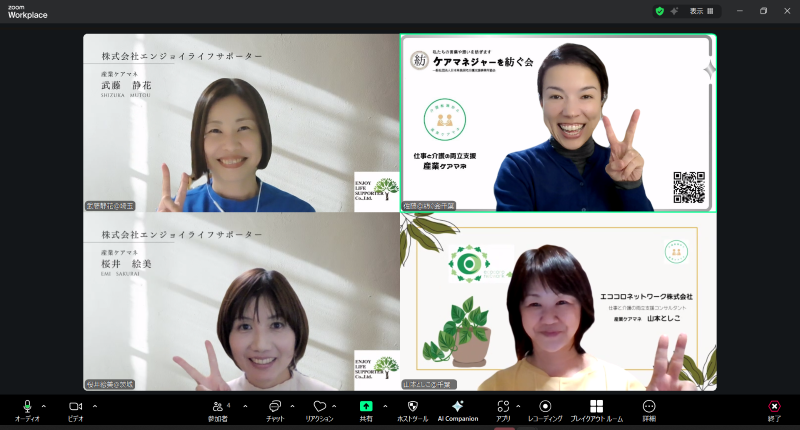Expand audio options arrow next to オーディオ
Image resolution: width=800 pixels, height=430 pixels.
(x=44, y=406)
